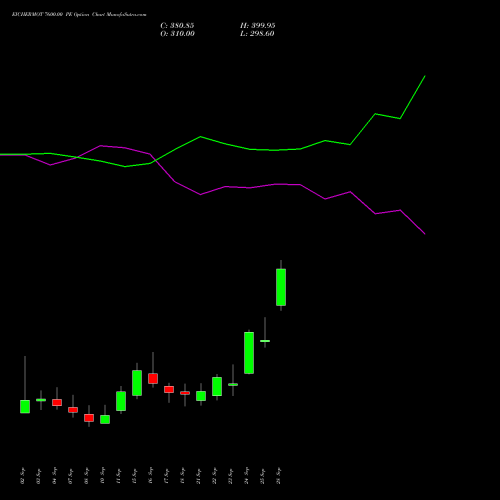500x500 pixels.
Task: Click the green indicator line's final peak
Action: [x=425, y=76]
